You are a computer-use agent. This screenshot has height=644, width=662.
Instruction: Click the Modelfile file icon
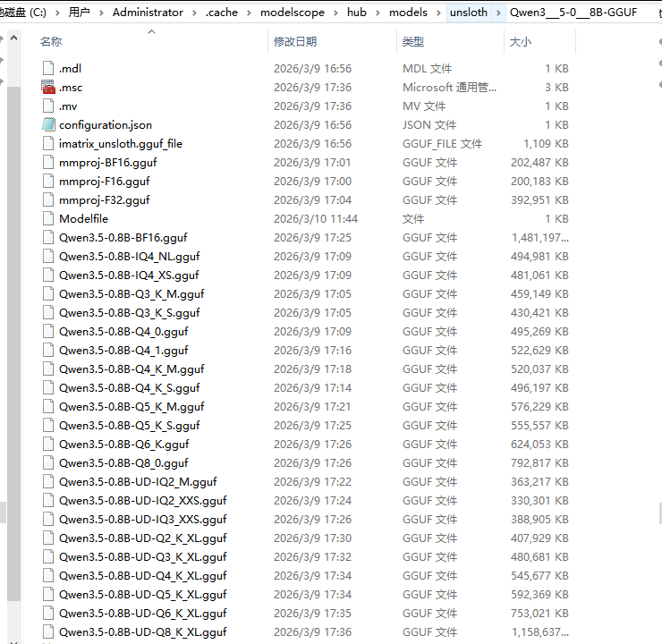(48, 218)
